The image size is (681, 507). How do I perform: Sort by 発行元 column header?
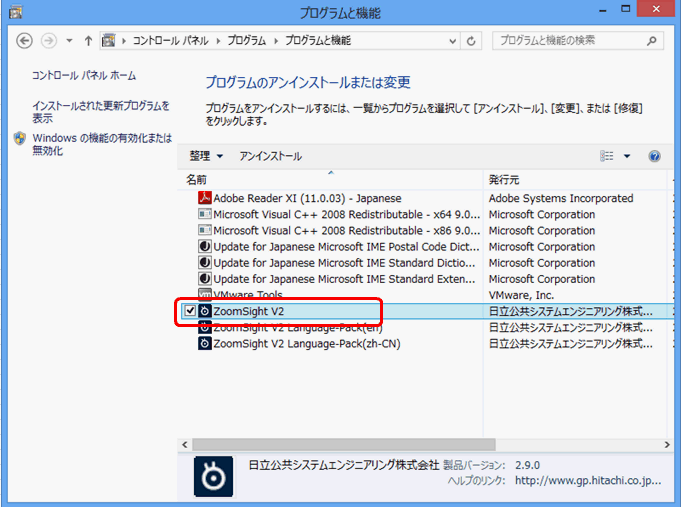click(x=575, y=180)
